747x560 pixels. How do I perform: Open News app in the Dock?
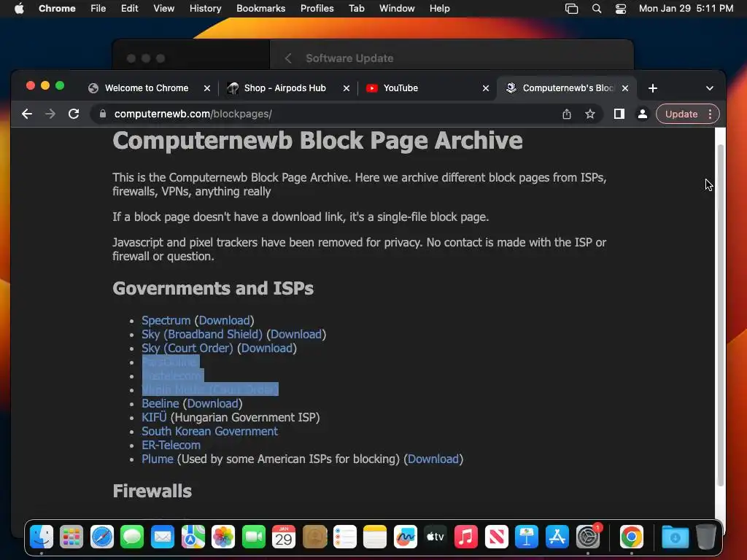click(496, 537)
